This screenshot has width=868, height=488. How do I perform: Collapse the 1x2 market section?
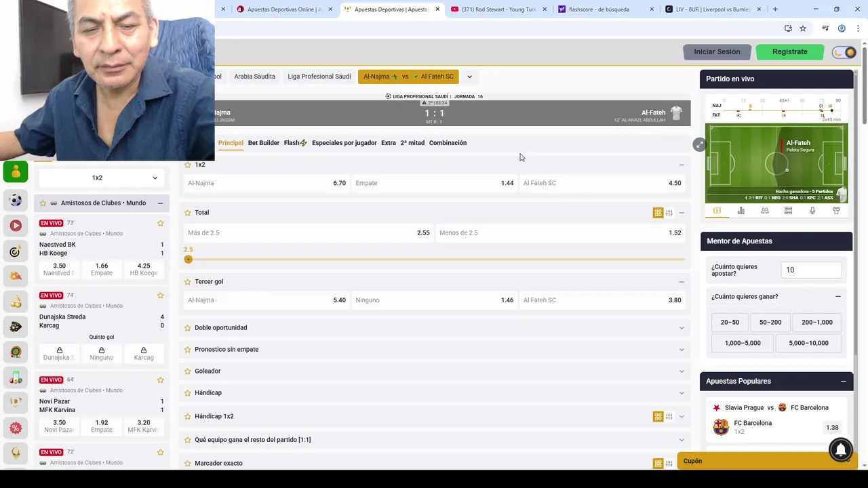coord(682,165)
